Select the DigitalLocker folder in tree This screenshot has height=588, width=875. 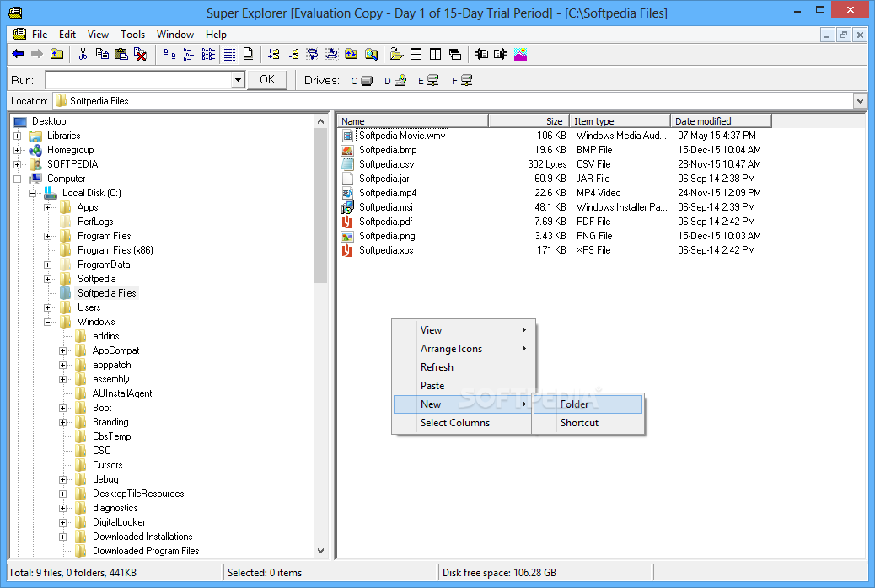click(119, 523)
